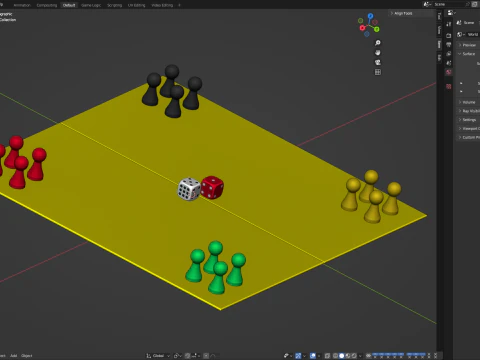Open Global transform orientation dropdown
Screen dimensions: 480x360
click(x=158, y=356)
